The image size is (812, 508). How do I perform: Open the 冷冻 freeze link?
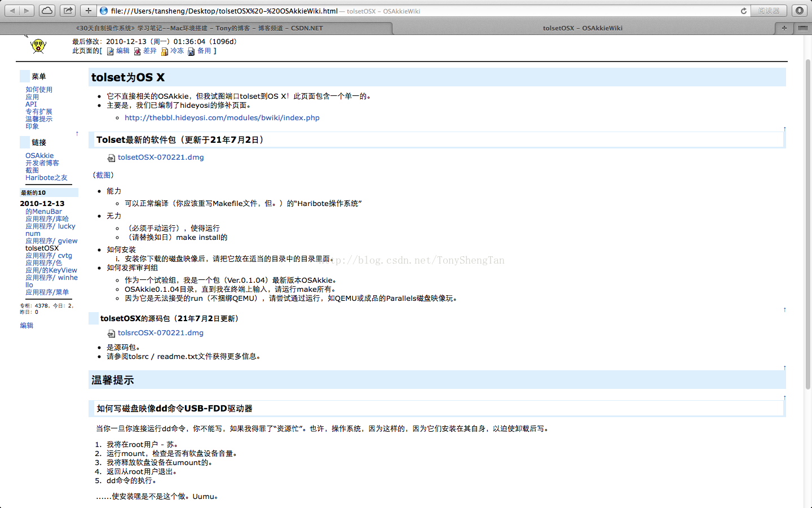[x=177, y=51]
